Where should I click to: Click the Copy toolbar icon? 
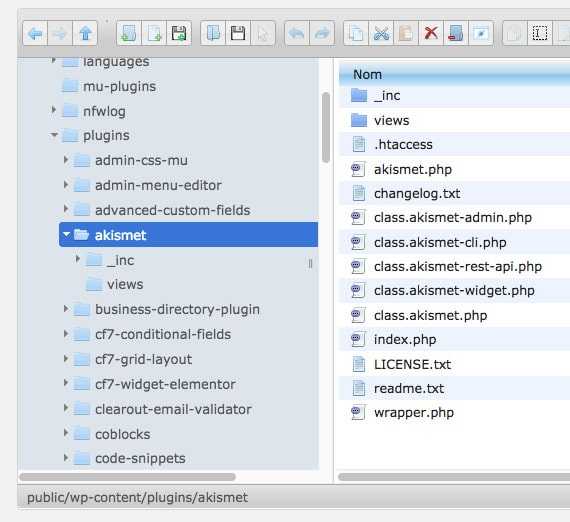(x=356, y=33)
